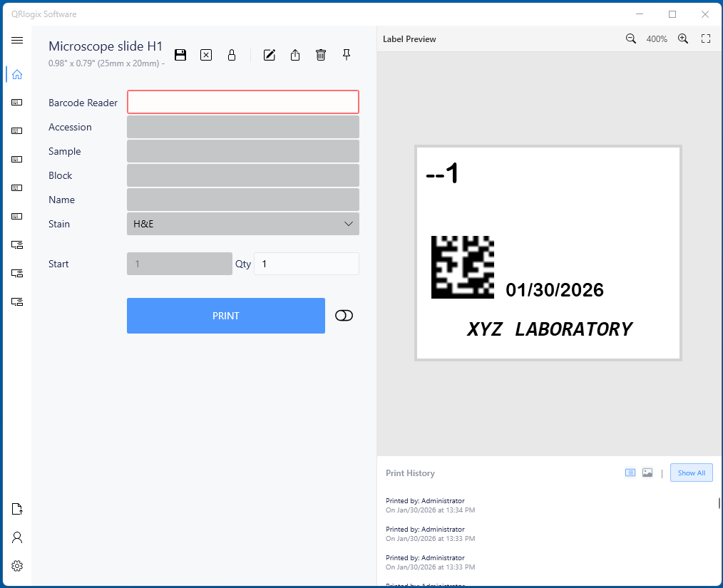Open the Stain dropdown showing H&E

pos(243,224)
